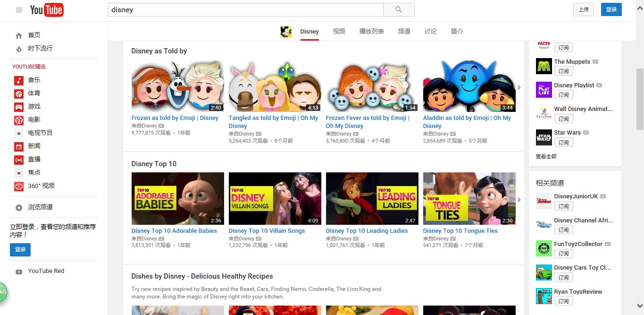This screenshot has width=644, height=315.
Task: Select the 电视节目 TV shows icon
Action: [19, 133]
